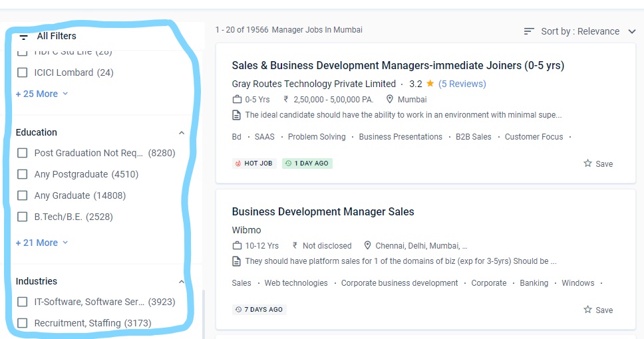Click HOT JOB badge text
Screen dimensions: 644x339
[258, 164]
